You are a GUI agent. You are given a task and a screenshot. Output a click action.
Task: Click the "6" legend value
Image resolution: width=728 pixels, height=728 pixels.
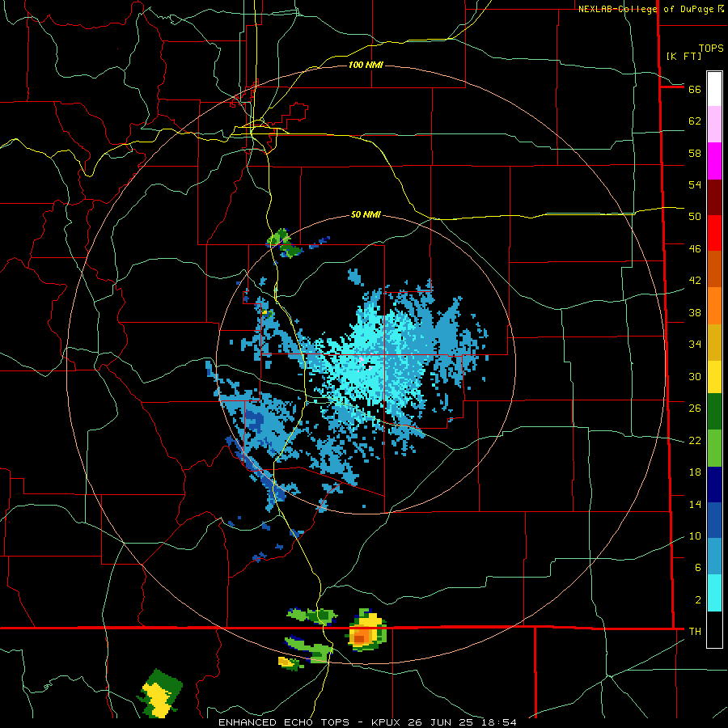click(698, 568)
